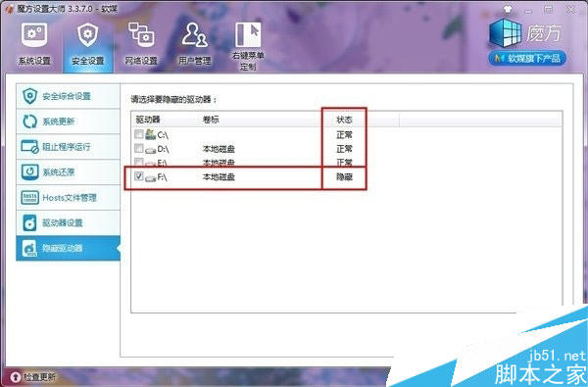Select 阻止程序运行 in the sidebar

coord(68,147)
